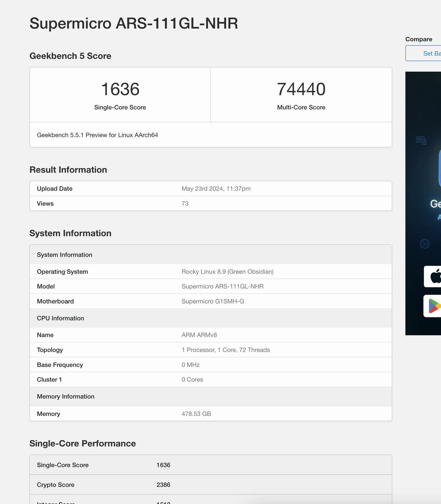Click the devices icon in the ad banner
Screen dimensions: 441x504
[421, 140]
